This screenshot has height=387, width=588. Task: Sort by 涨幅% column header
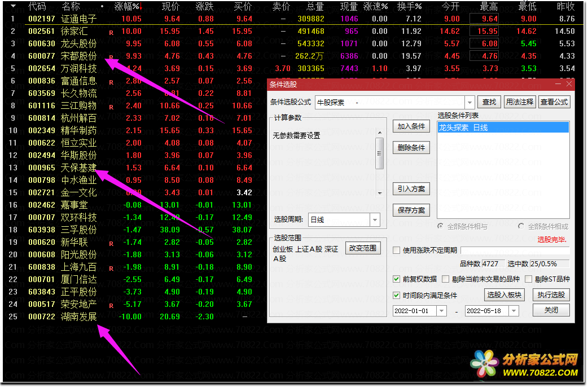click(x=127, y=6)
